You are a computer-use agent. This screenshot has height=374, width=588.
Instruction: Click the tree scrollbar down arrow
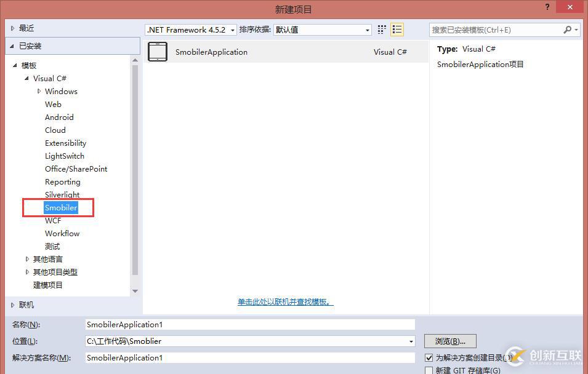135,291
